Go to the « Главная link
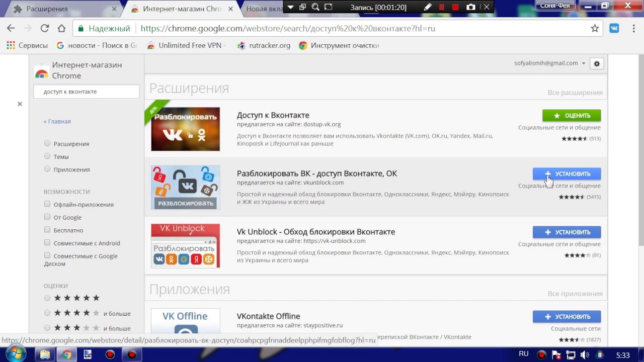This screenshot has height=362, width=644. (x=57, y=121)
